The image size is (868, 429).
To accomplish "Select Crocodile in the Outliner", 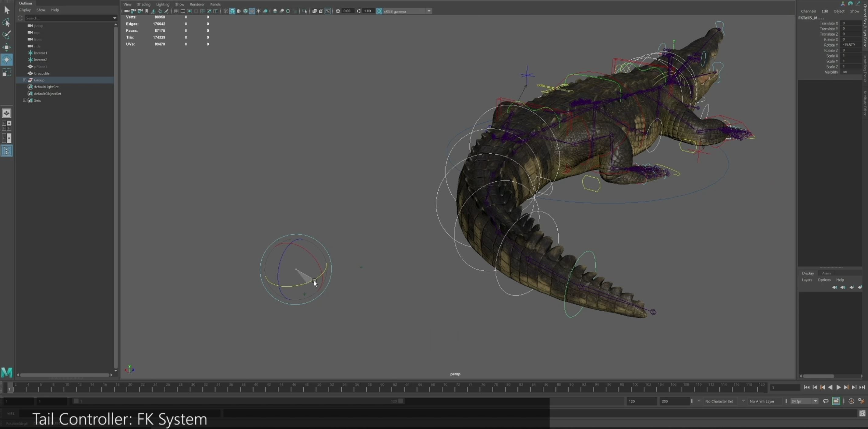I will pos(41,73).
